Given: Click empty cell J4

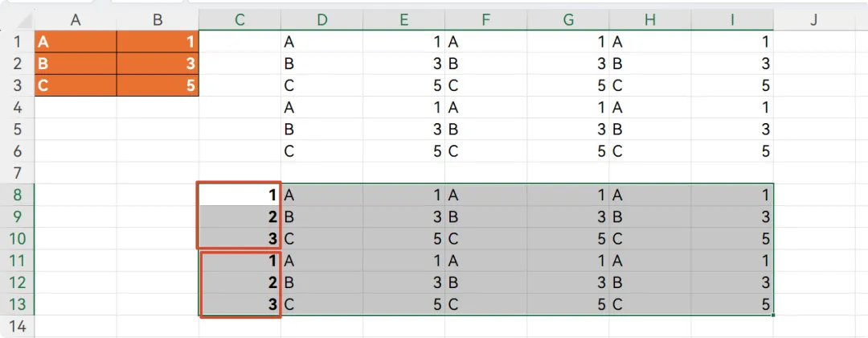Looking at the screenshot, I should (813, 108).
